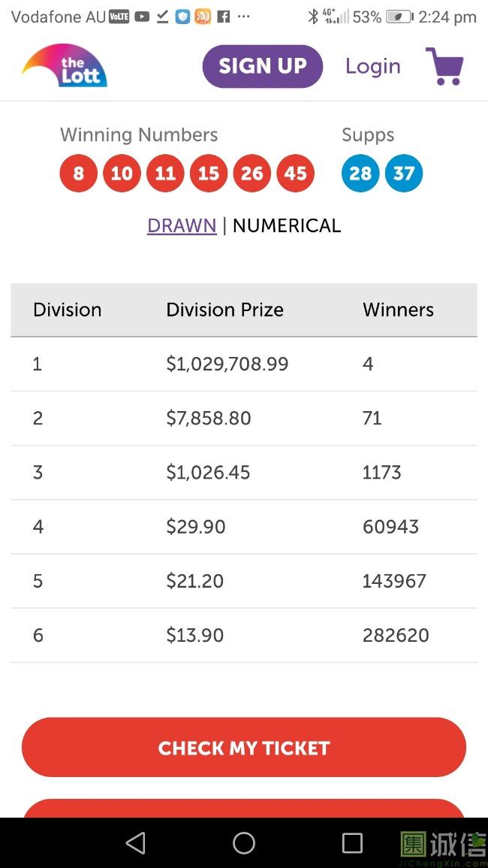Click the SIGN UP button
The image size is (488, 868).
(262, 66)
